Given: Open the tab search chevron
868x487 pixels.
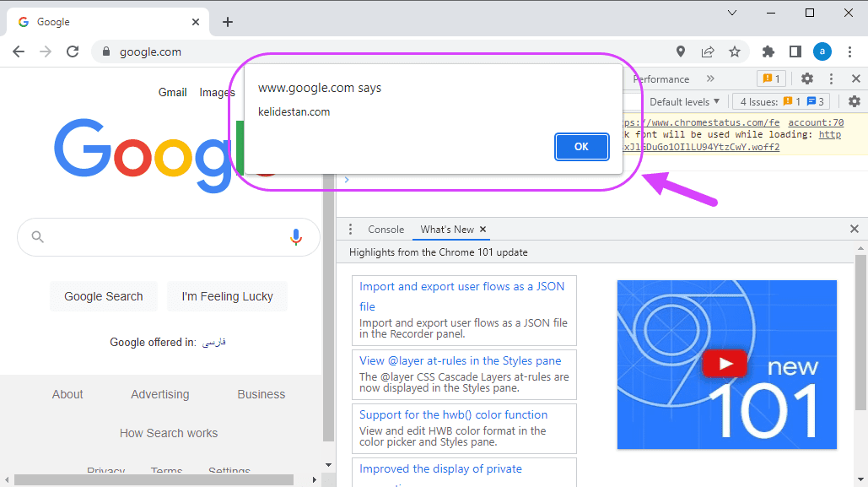Looking at the screenshot, I should (x=732, y=13).
